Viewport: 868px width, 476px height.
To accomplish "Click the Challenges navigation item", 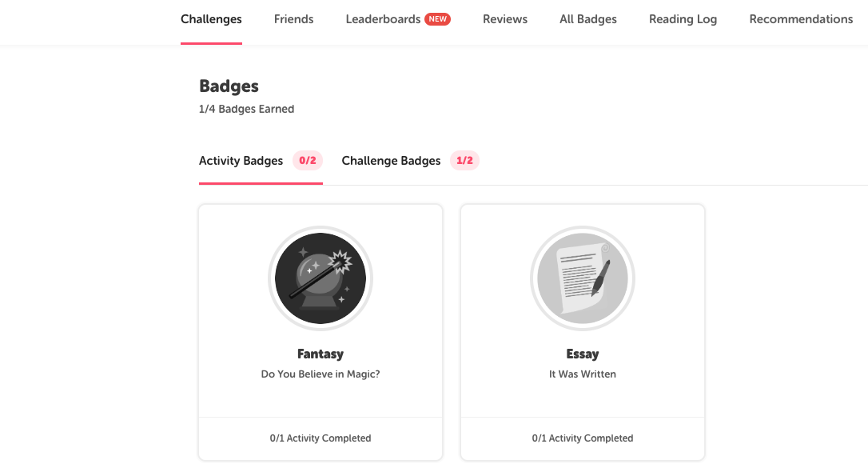I will coord(211,18).
